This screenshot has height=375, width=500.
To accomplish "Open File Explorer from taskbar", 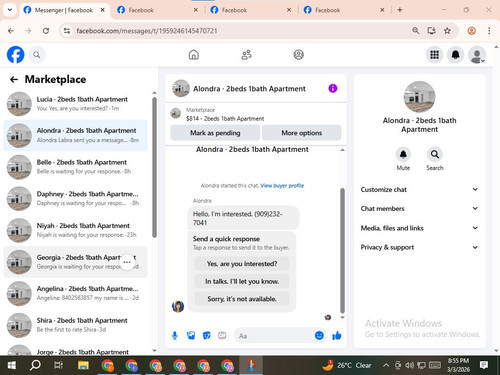I will pos(83,365).
